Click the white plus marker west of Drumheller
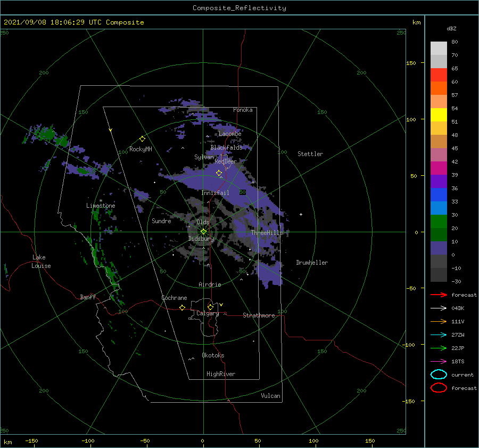The height and width of the screenshot is (448, 479). tap(301, 214)
